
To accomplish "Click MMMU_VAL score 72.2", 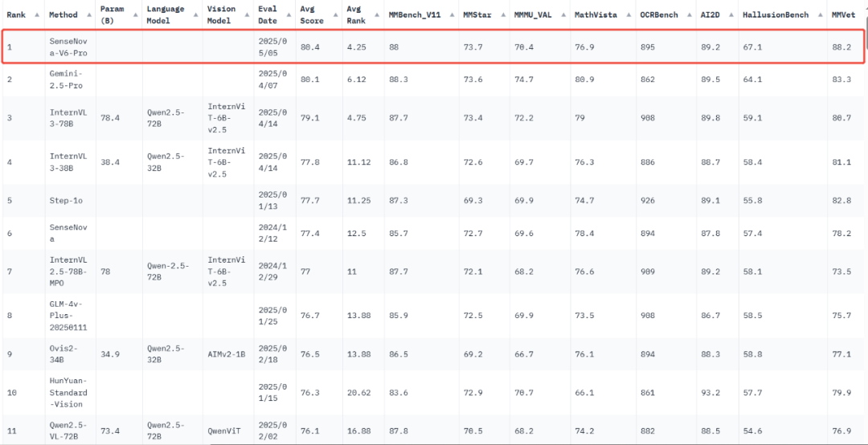I will click(525, 117).
